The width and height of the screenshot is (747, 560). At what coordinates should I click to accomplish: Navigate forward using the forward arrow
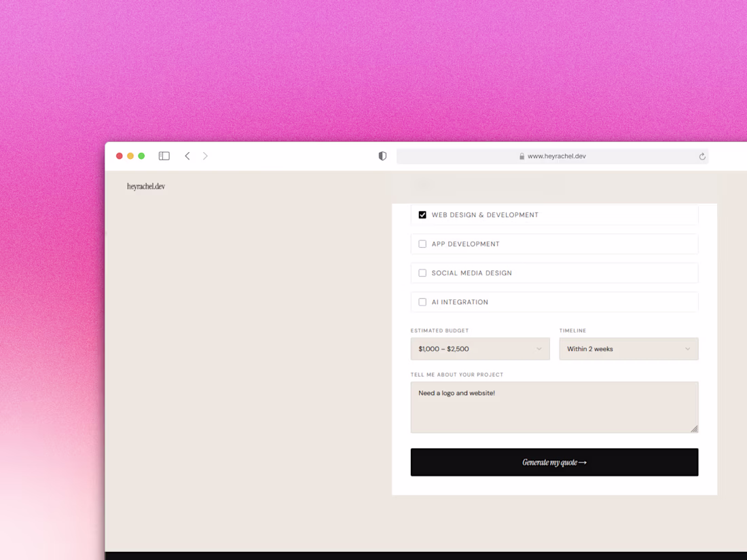click(x=205, y=155)
